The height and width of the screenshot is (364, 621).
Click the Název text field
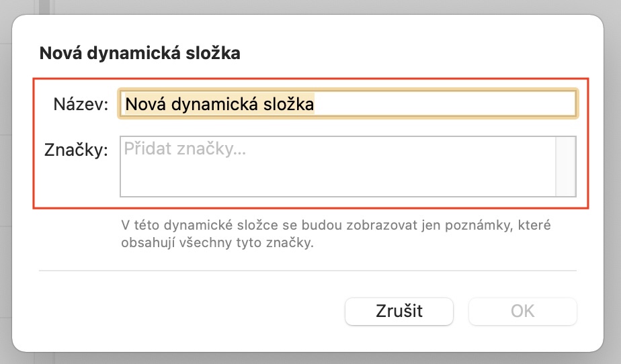[x=347, y=104]
